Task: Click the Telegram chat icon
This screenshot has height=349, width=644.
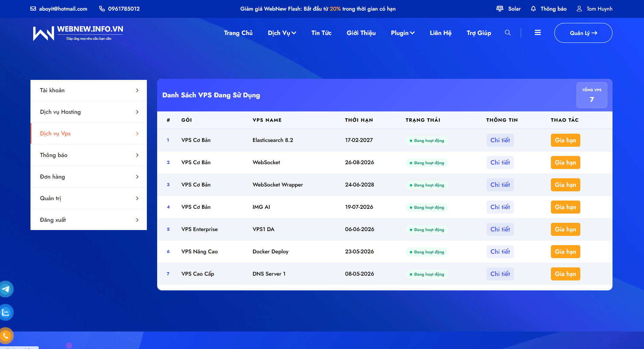Action: (x=6, y=289)
